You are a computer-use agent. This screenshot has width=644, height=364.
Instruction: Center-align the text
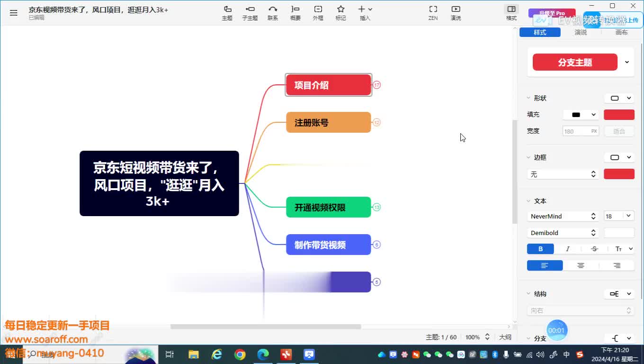click(x=581, y=265)
